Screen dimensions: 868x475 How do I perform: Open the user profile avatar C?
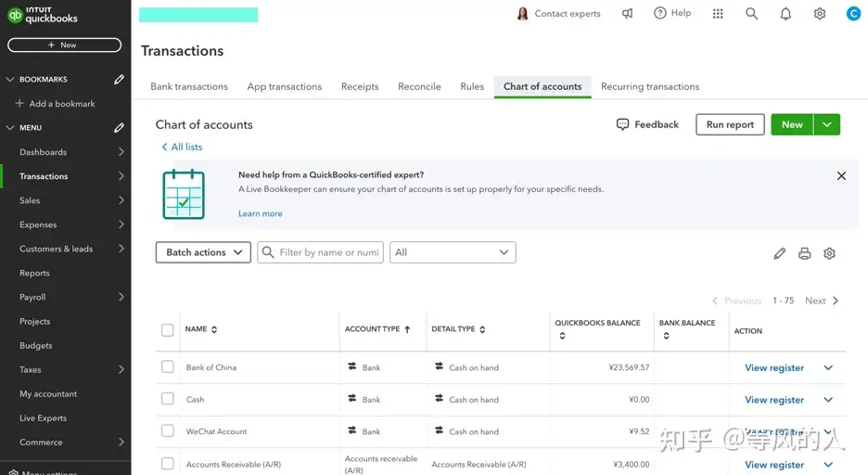click(x=853, y=13)
